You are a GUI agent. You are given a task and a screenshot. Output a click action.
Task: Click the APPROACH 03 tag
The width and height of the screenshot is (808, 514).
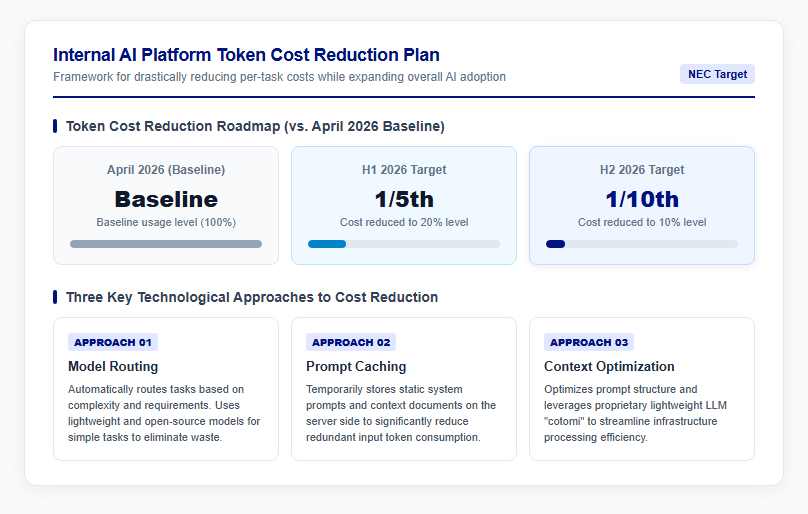click(589, 342)
